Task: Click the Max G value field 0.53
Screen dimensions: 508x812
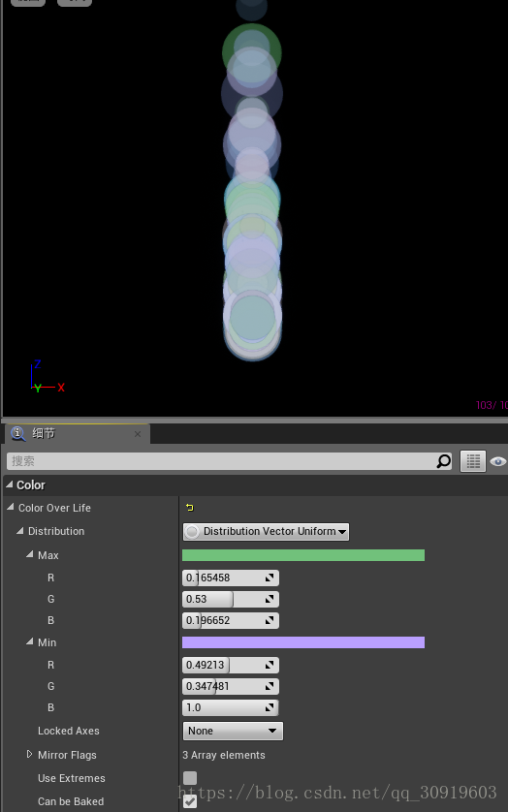Action: [231, 599]
